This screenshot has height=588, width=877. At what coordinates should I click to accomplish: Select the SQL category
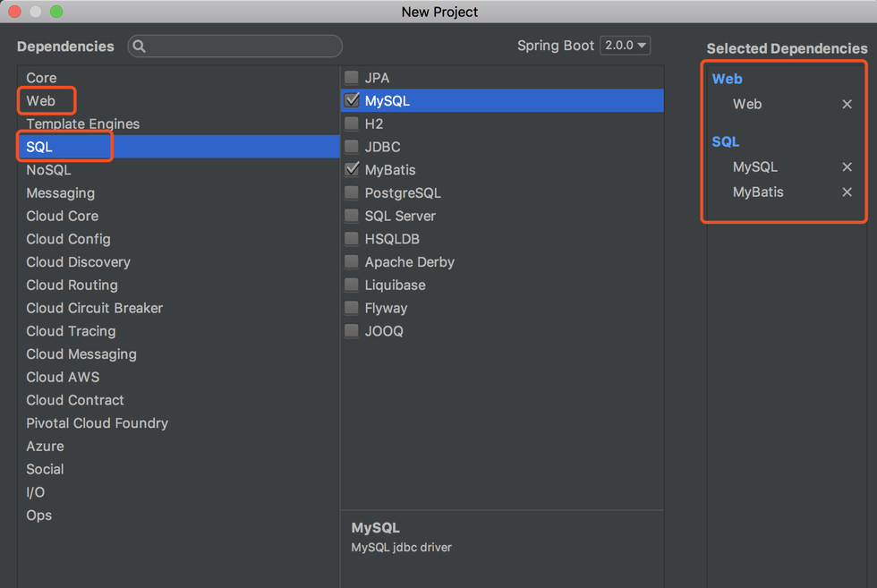coord(178,147)
